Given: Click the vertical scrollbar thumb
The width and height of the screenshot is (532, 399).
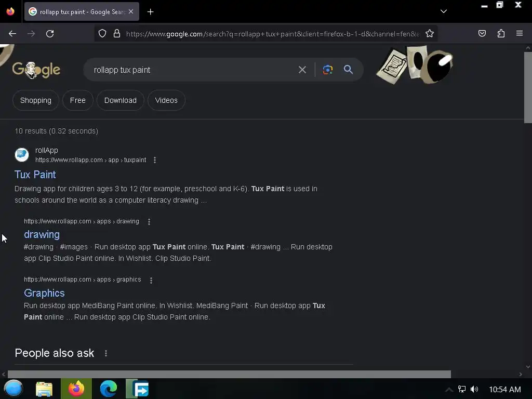Looking at the screenshot, I should tap(528, 87).
